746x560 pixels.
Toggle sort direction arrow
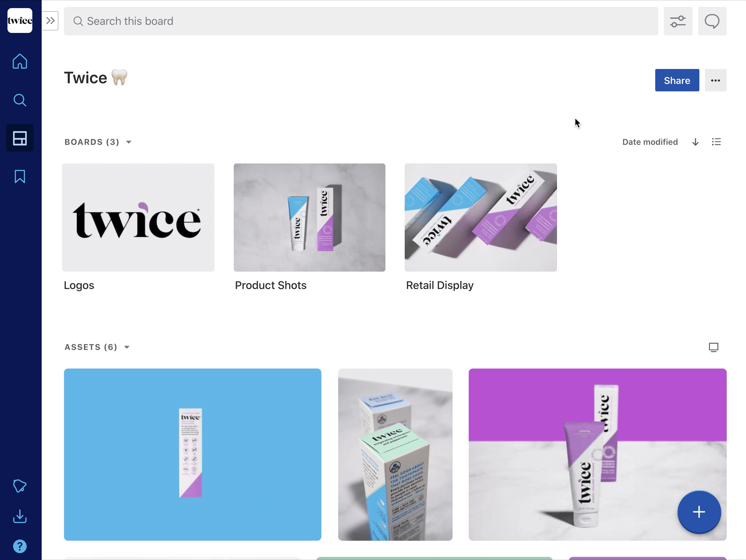(695, 142)
